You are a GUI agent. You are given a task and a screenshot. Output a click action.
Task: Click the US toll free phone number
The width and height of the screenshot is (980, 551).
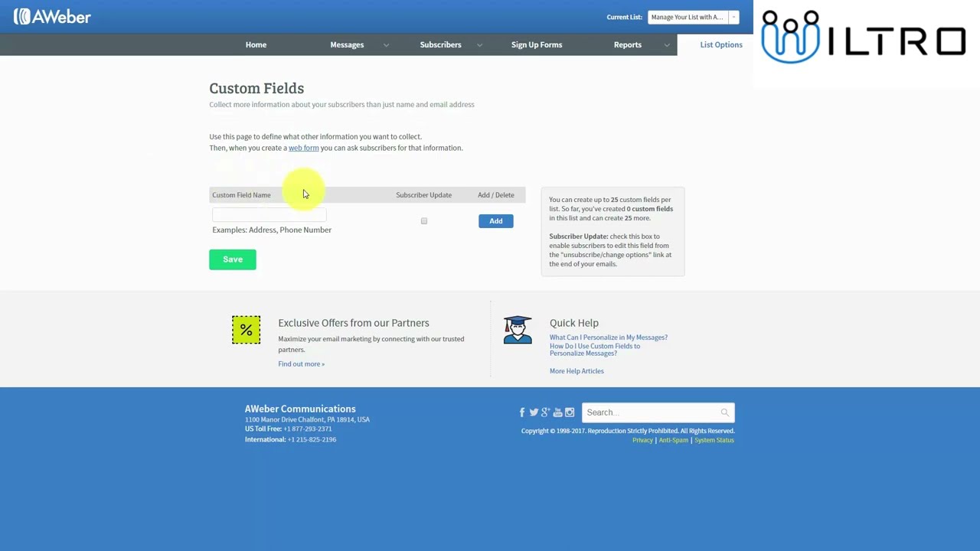point(308,429)
